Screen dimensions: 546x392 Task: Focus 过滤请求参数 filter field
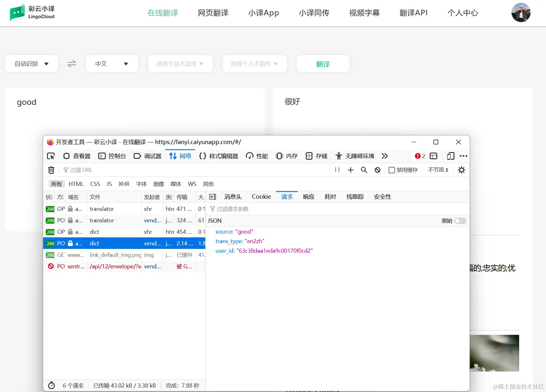(x=338, y=209)
